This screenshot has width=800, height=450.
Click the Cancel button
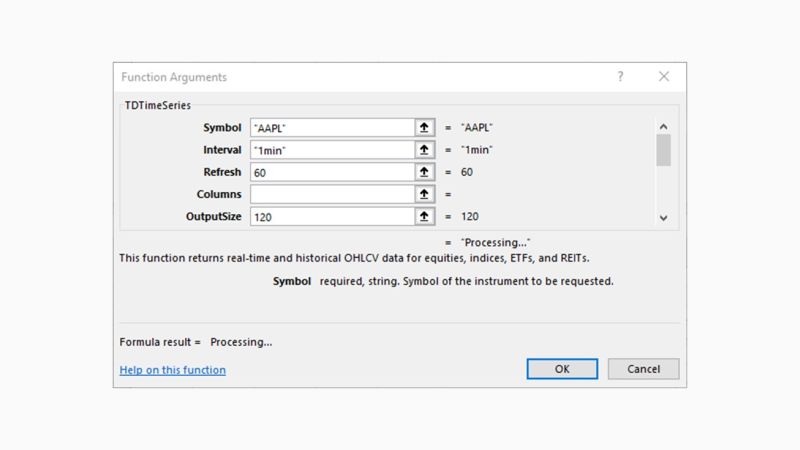coord(643,369)
